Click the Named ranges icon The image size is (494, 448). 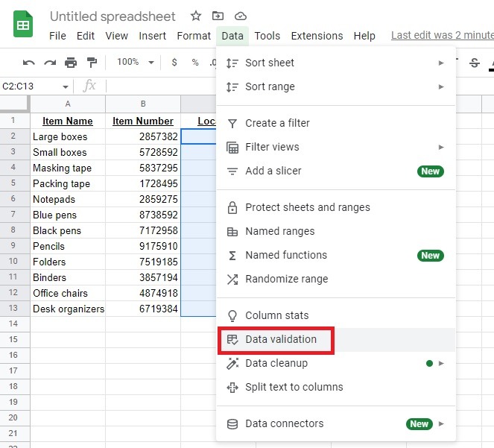pyautogui.click(x=232, y=232)
